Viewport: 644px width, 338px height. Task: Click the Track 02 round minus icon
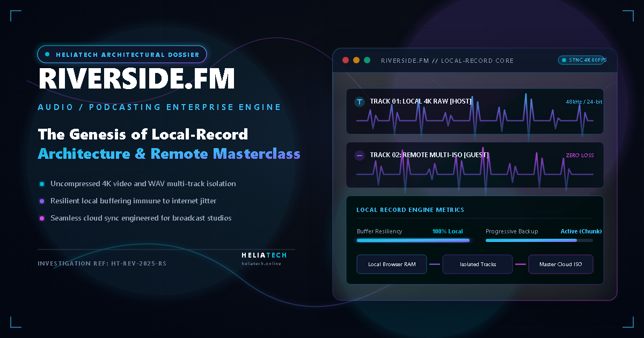click(360, 156)
